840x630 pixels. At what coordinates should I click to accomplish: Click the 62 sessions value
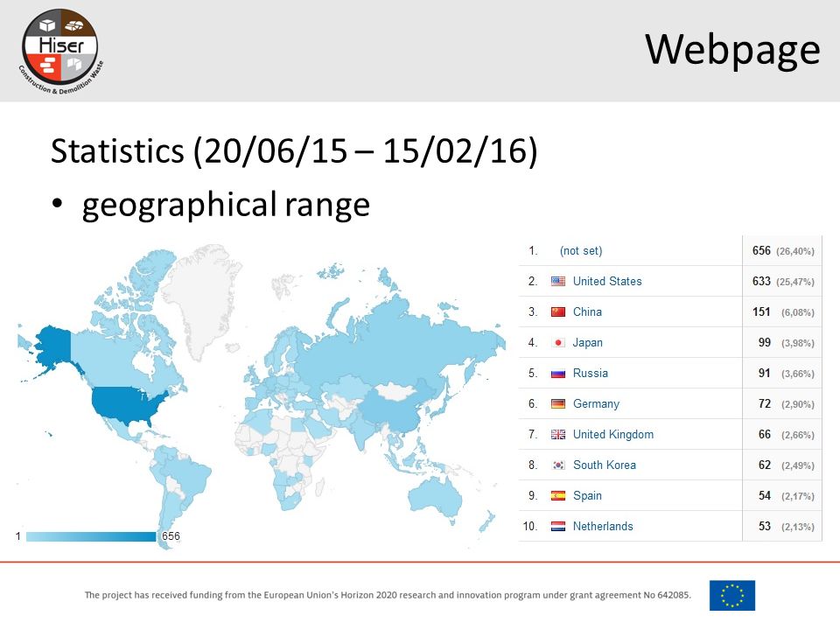[x=765, y=465]
